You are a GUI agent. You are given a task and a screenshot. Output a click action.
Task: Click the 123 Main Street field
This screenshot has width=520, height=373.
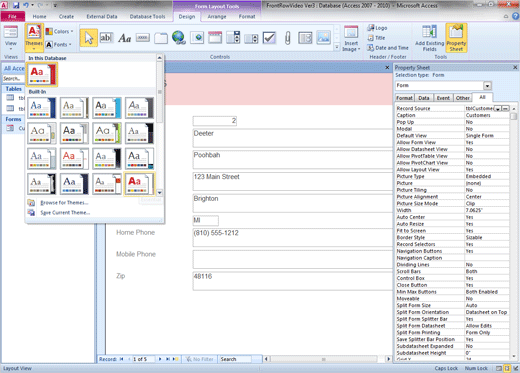[292, 182]
